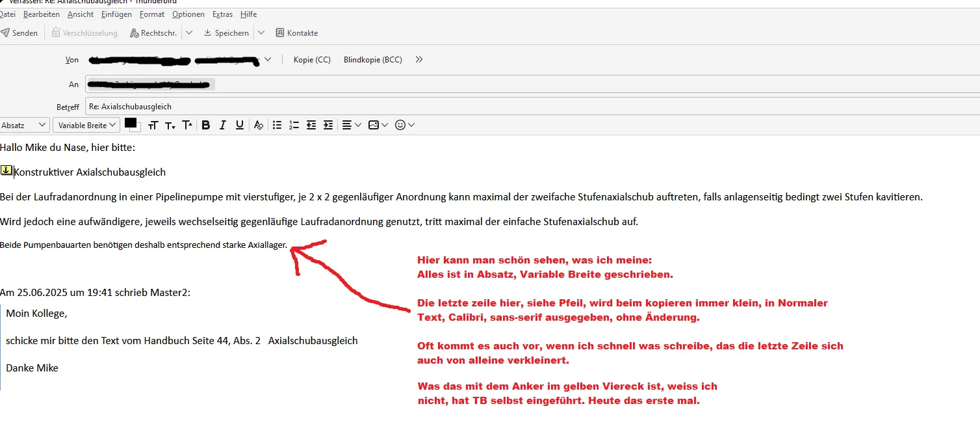Open the emoji smiley picker
The width and height of the screenshot is (980, 443).
405,125
